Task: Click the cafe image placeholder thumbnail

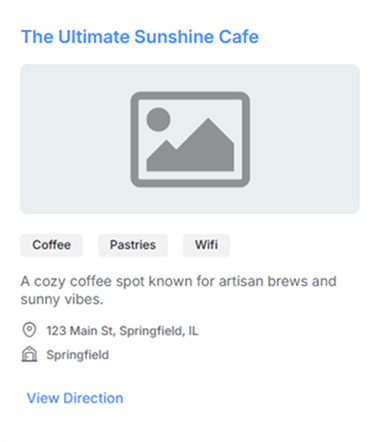Action: (190, 139)
